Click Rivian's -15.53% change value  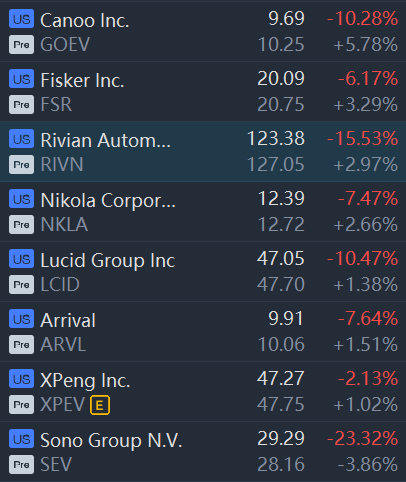(x=362, y=138)
